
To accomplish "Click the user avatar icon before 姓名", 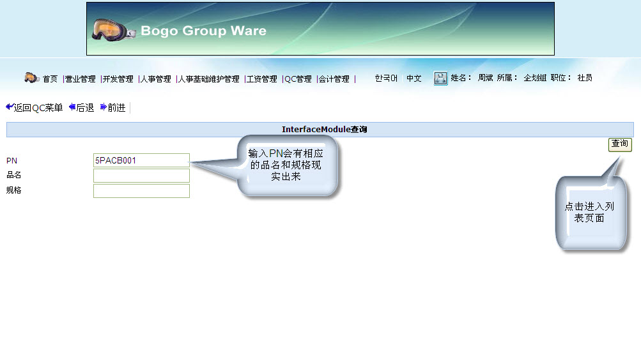I will (440, 79).
